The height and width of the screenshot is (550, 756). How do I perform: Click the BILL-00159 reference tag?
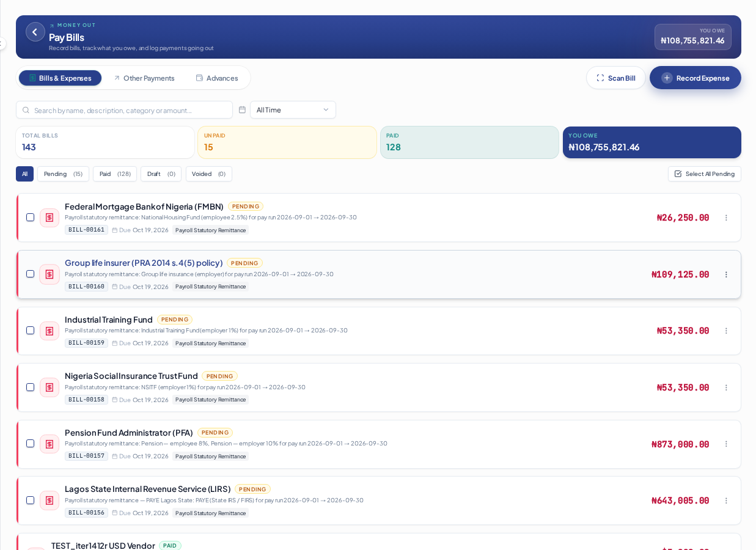[86, 343]
